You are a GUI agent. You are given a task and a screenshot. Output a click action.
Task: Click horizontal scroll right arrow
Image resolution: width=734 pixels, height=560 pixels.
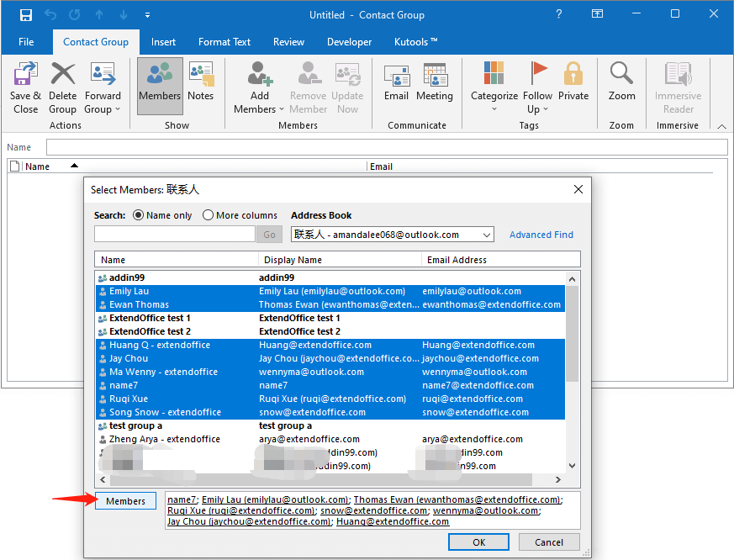coord(557,479)
